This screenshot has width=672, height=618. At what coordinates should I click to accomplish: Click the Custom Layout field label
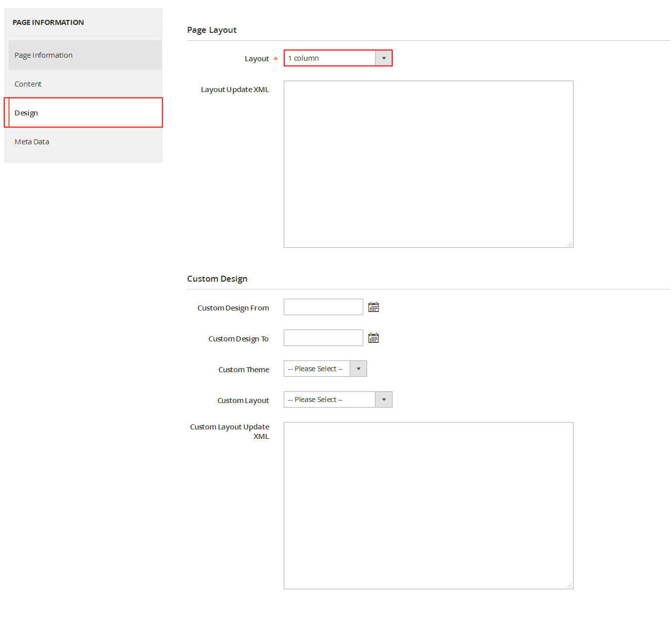[243, 401]
